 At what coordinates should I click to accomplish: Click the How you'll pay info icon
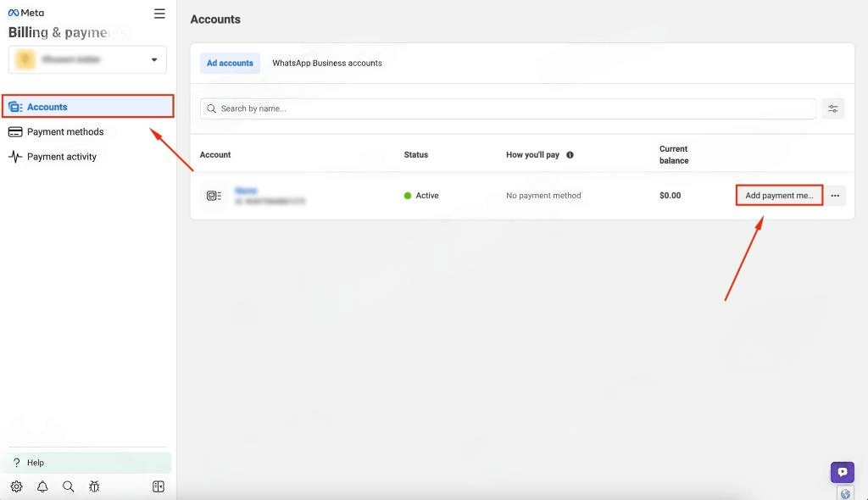point(570,155)
